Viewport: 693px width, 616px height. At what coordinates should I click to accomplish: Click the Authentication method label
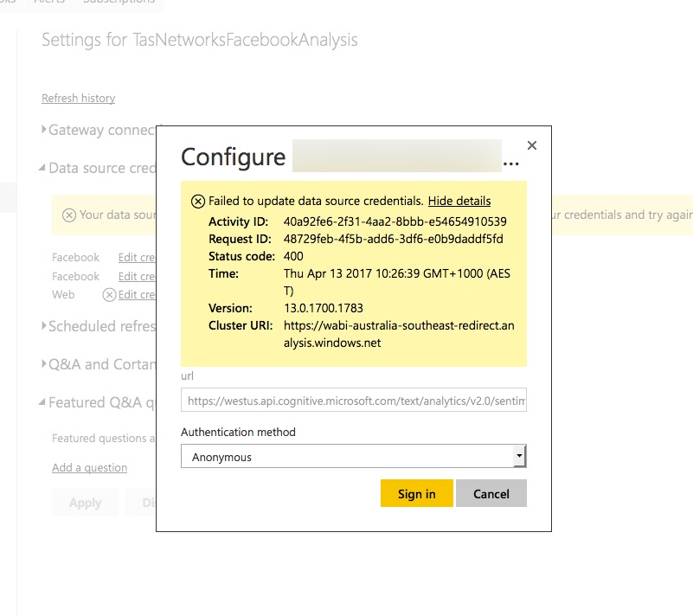(x=238, y=432)
